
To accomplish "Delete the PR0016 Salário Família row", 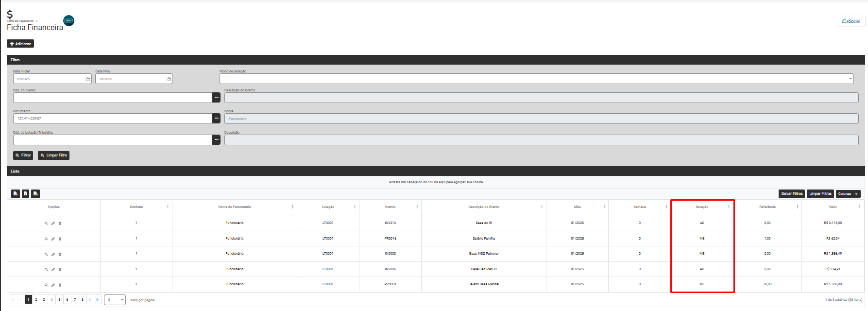I will pyautogui.click(x=60, y=239).
